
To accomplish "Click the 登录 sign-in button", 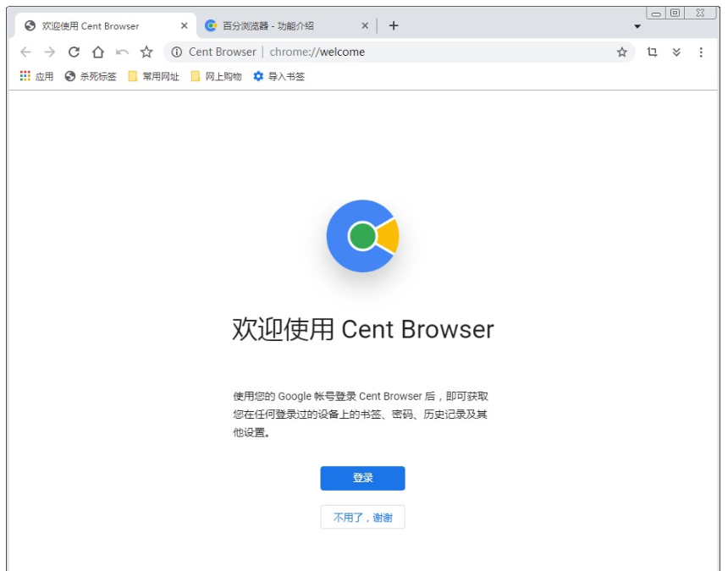I will click(x=362, y=478).
